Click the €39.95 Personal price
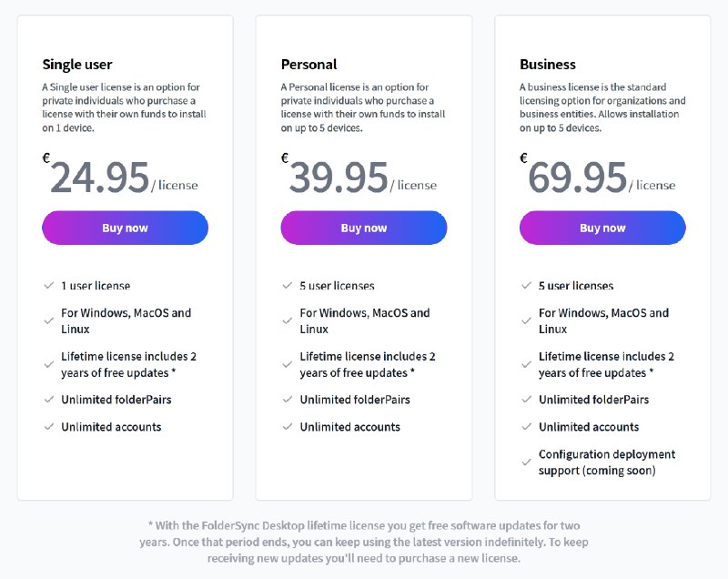The width and height of the screenshot is (728, 579). [x=339, y=178]
